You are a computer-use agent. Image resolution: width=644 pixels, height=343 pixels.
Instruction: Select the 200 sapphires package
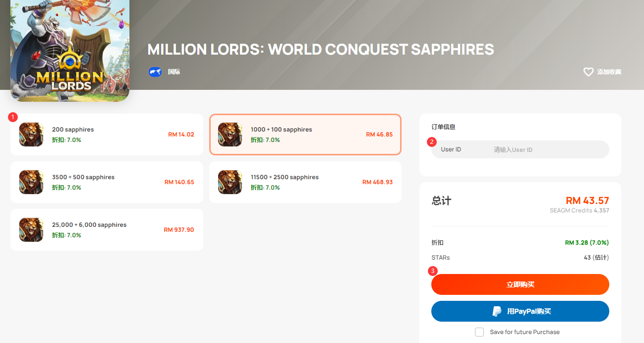point(107,135)
